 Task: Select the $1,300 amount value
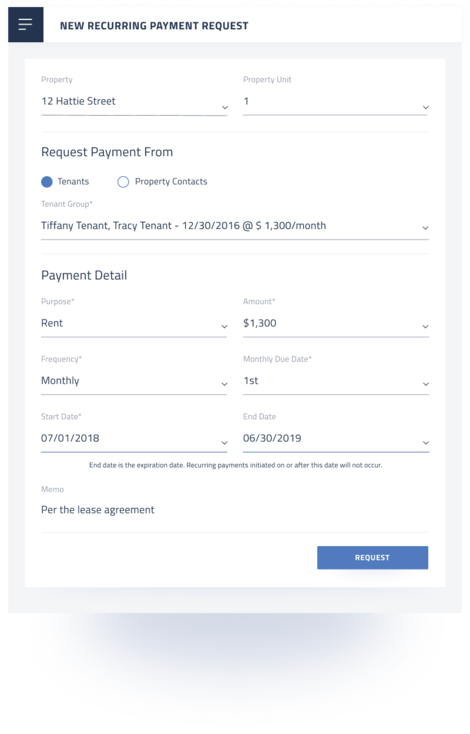click(x=260, y=323)
